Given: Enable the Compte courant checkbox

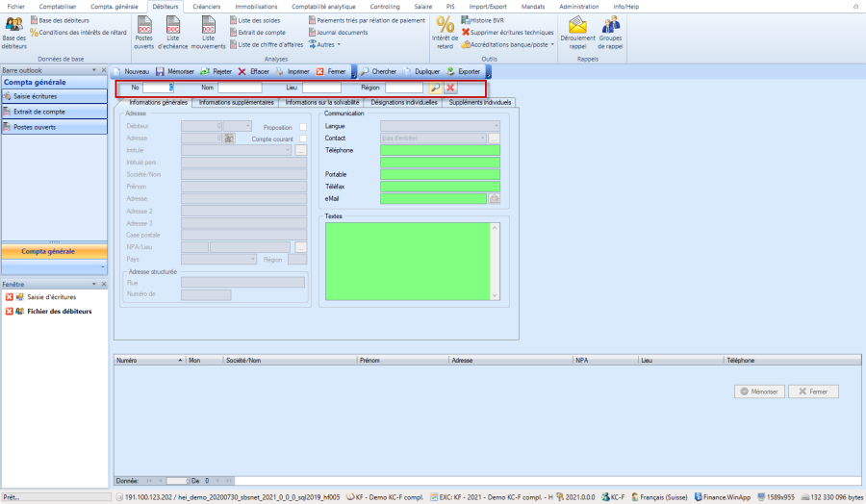Looking at the screenshot, I should click(303, 139).
